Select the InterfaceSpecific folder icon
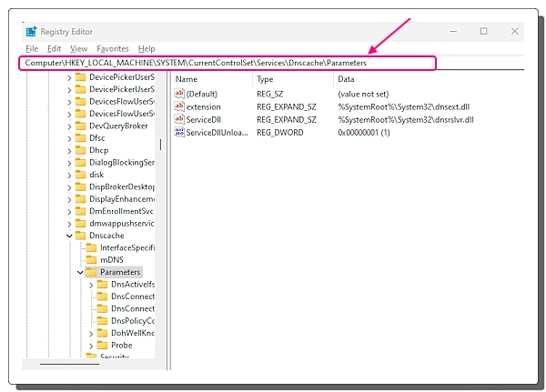Image resolution: width=546 pixels, height=392 pixels. pyautogui.click(x=91, y=247)
